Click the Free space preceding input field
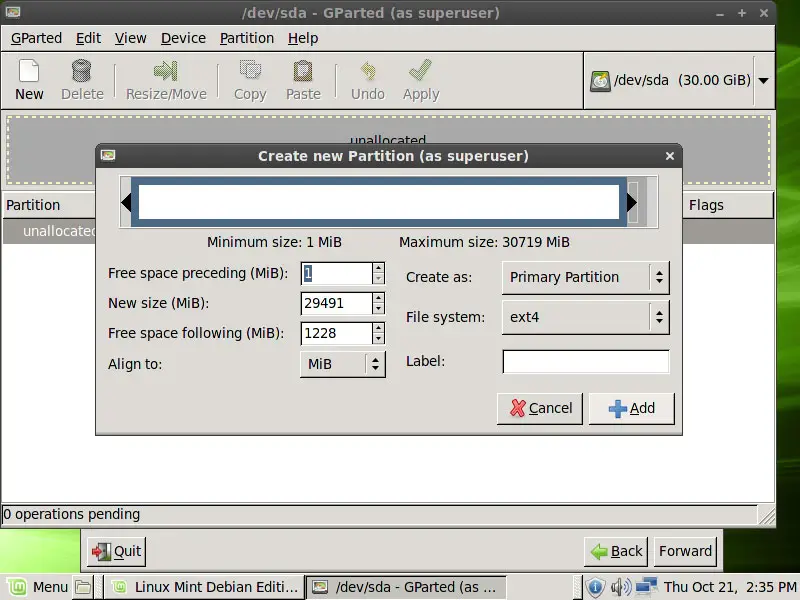 [337, 273]
